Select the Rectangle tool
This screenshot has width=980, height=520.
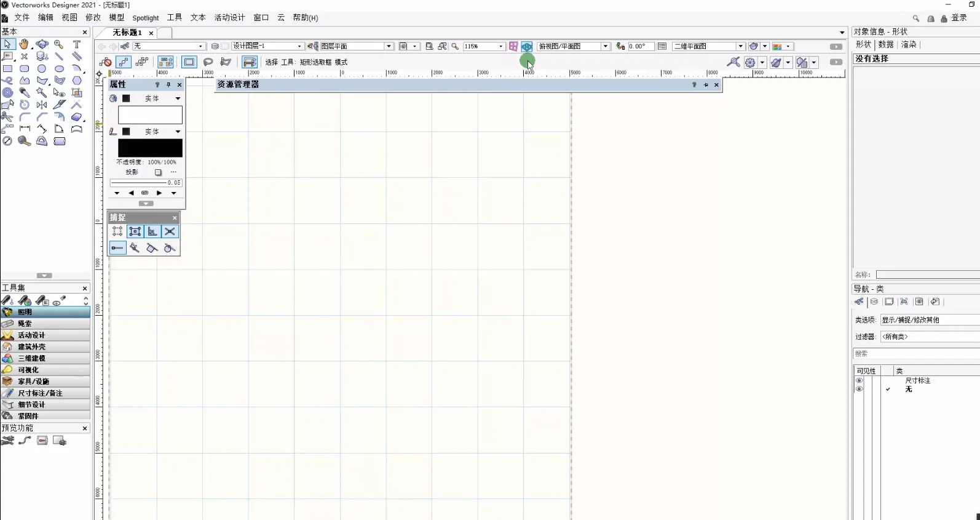(x=7, y=68)
